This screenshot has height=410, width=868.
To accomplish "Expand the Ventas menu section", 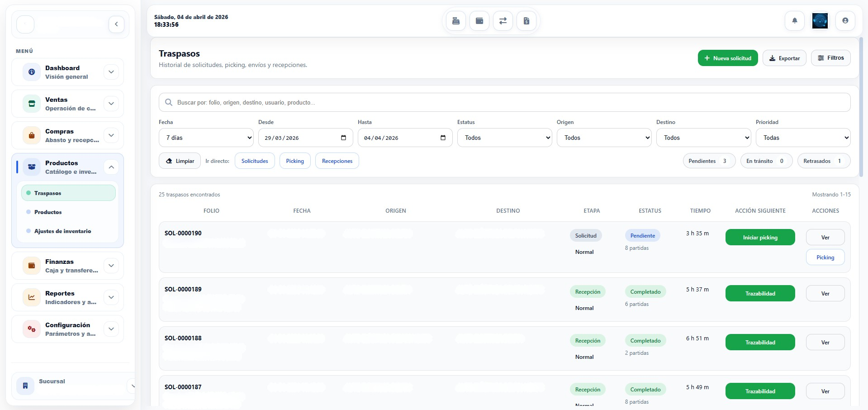I will [111, 104].
